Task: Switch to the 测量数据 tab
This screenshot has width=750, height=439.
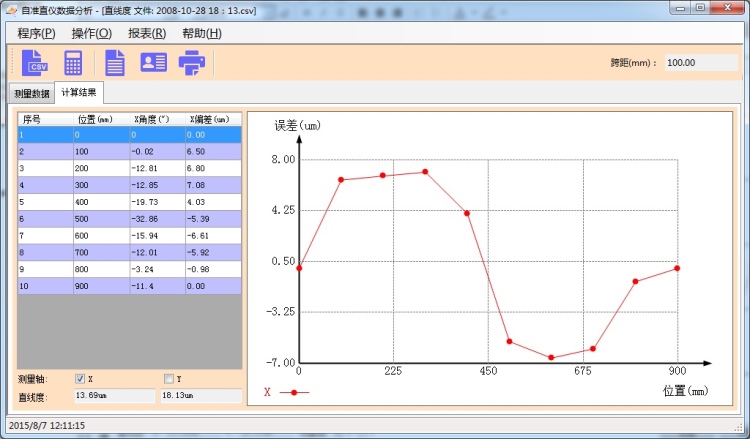Action: tap(31, 94)
